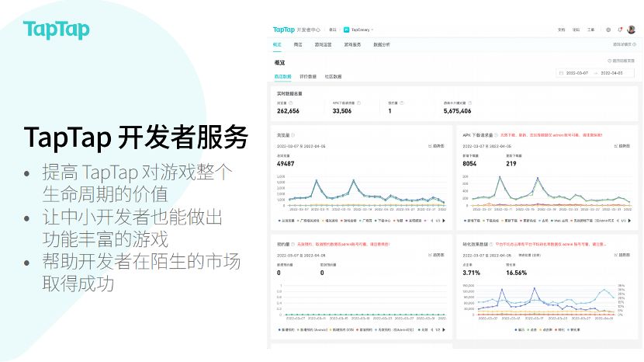
Task: Toggle 趋势图 in the APK 下载请求量 card
Action: [621, 146]
